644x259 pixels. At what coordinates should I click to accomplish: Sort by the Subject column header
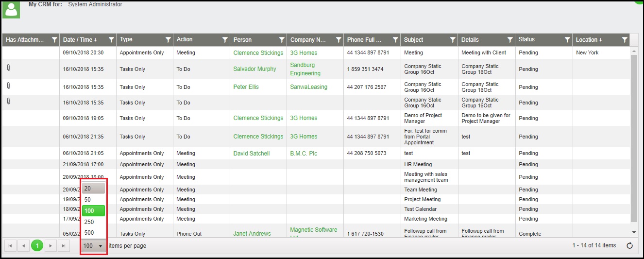pyautogui.click(x=414, y=40)
